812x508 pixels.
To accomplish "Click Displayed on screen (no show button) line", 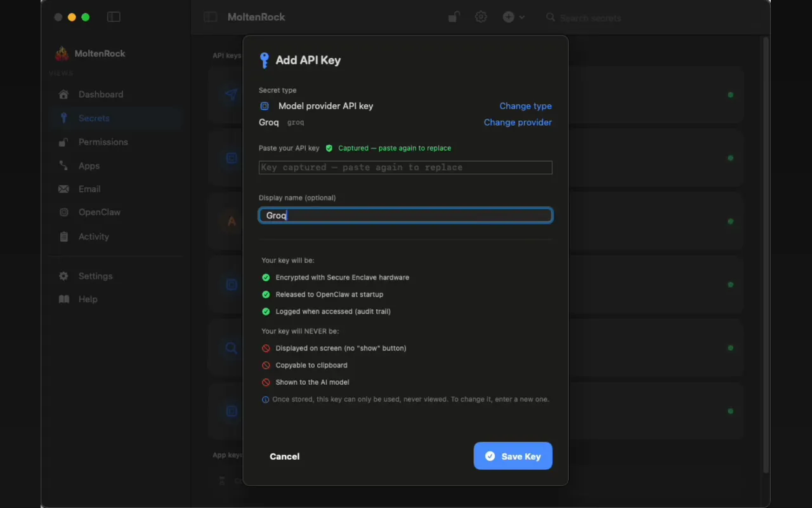I will (341, 348).
